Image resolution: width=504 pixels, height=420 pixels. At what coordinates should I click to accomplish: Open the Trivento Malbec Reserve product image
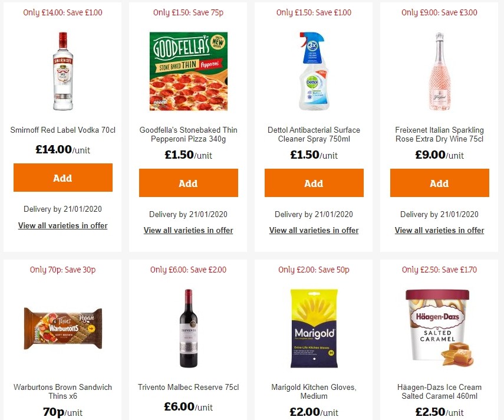coord(188,329)
